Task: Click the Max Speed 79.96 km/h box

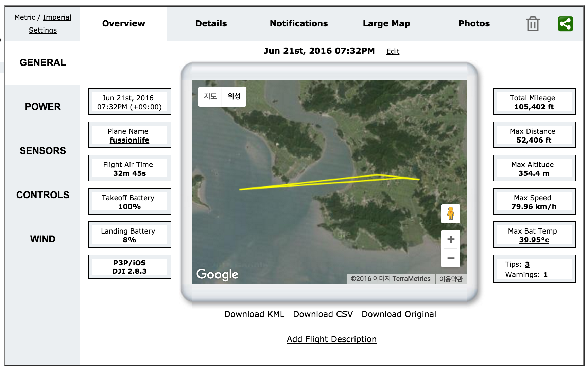Action: coord(534,201)
